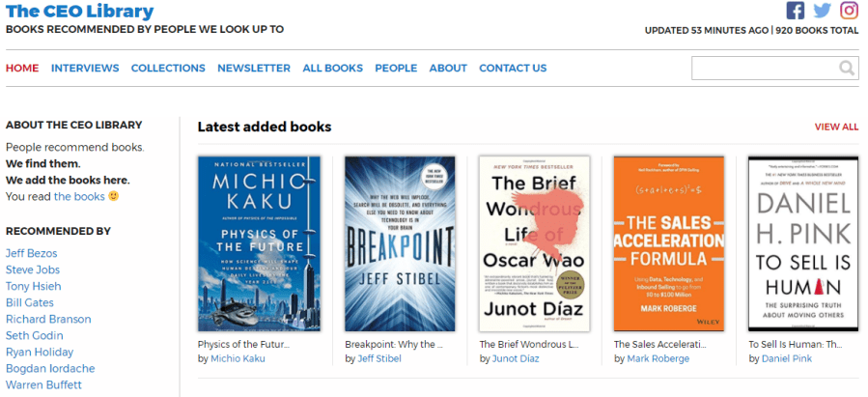Screen dimensions: 868x397
Task: Open the Newsletter page
Action: (x=253, y=69)
